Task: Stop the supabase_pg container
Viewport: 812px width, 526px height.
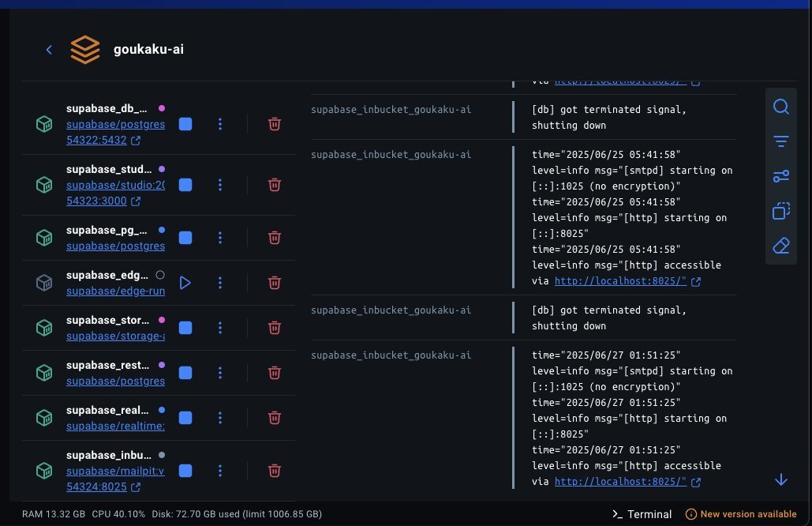Action: [x=185, y=238]
